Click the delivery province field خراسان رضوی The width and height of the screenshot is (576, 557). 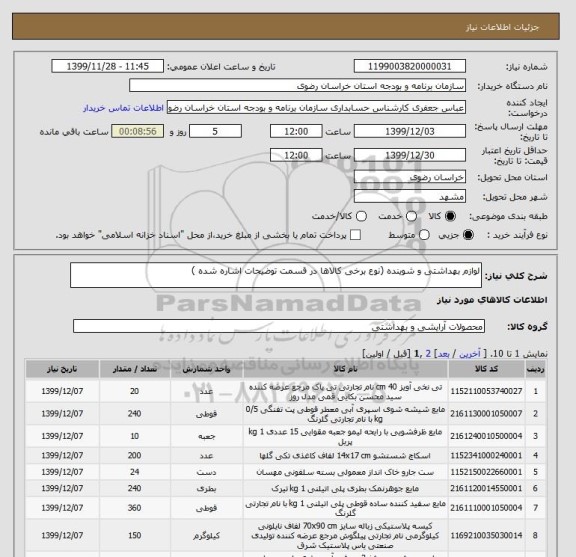pos(410,177)
